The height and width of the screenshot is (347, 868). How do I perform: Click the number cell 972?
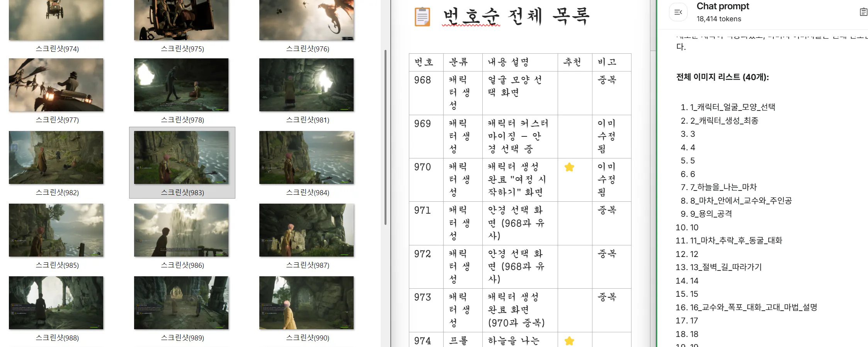pyautogui.click(x=422, y=254)
